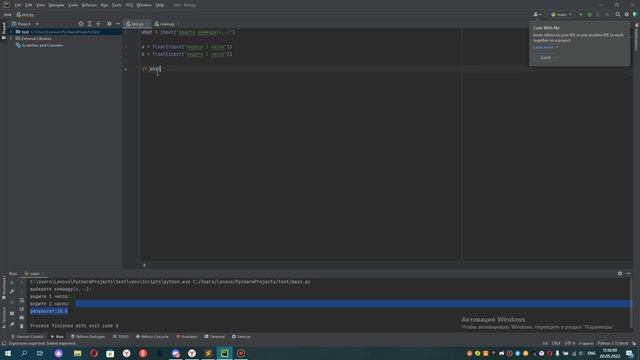Click the Python interpreter status bar entry
640x360 pixels.
point(613,344)
